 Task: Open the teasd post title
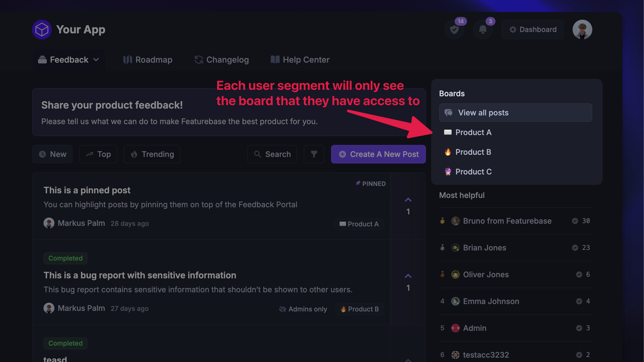pyautogui.click(x=55, y=359)
